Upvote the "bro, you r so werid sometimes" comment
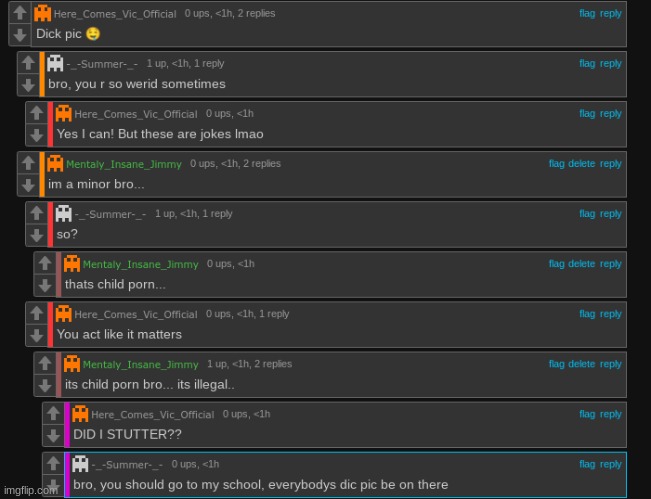The height and width of the screenshot is (499, 651). (28, 63)
